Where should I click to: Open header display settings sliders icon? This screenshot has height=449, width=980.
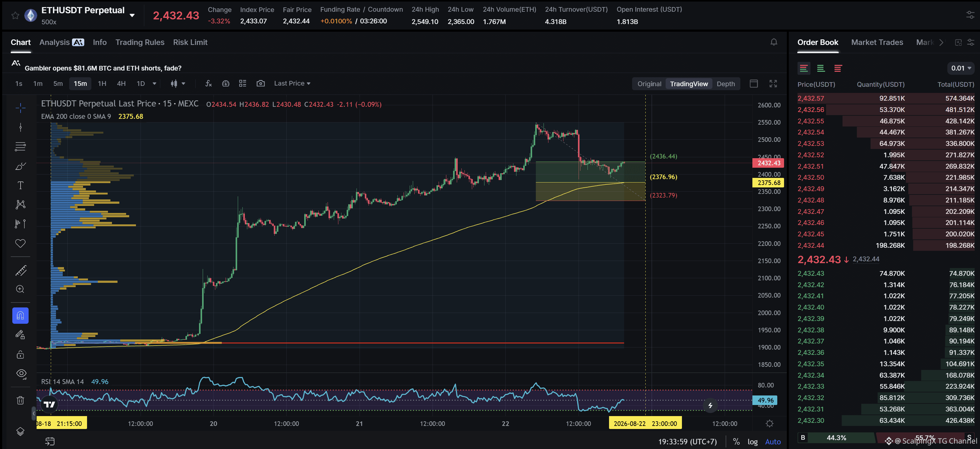970,15
